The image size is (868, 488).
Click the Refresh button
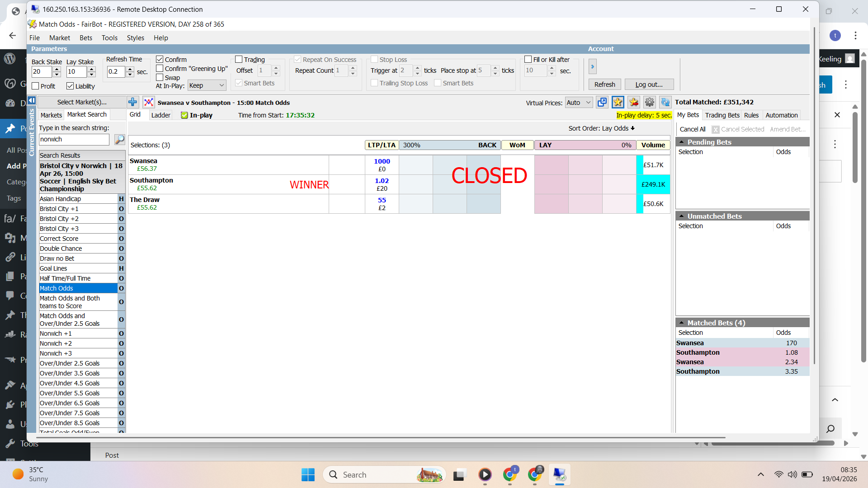604,84
